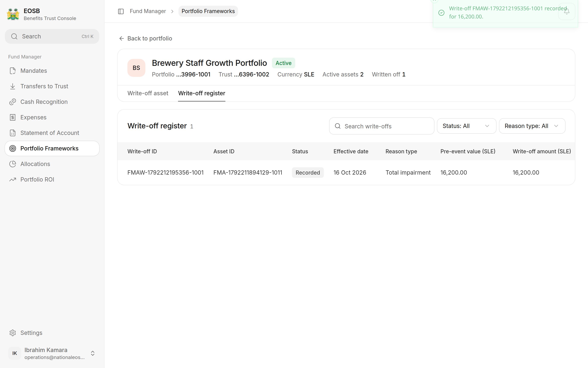
Task: Click the success checkmark icon in the toast
Action: (441, 13)
